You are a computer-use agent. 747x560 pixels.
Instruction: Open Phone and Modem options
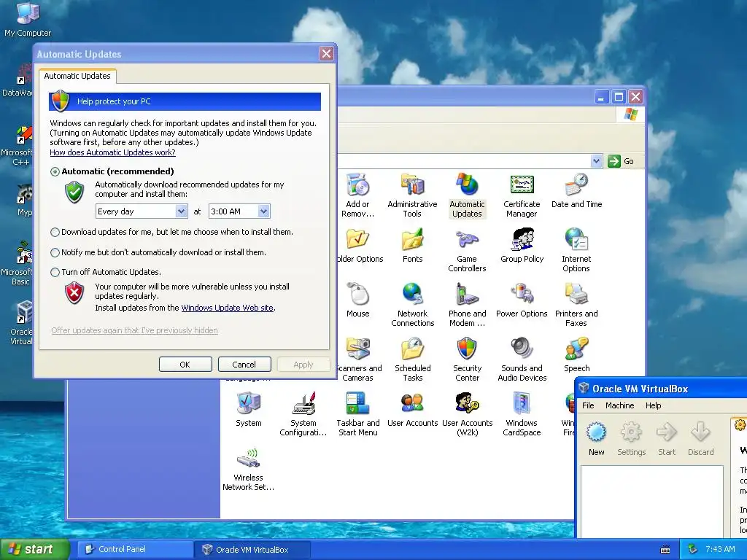[467, 305]
